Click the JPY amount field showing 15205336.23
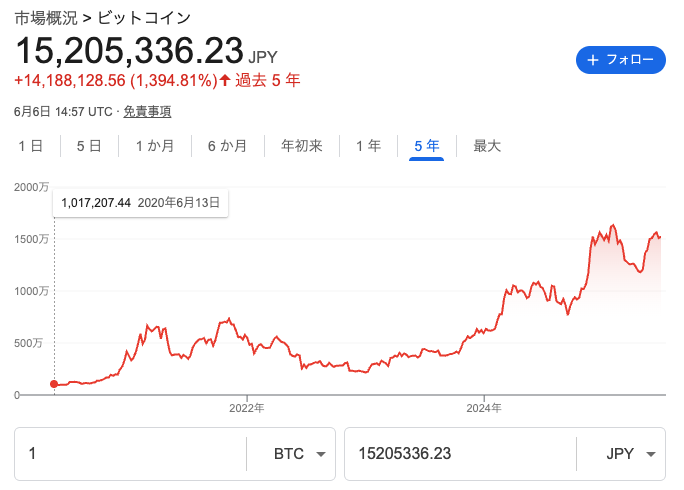Screen dimensions: 684x490 460,454
